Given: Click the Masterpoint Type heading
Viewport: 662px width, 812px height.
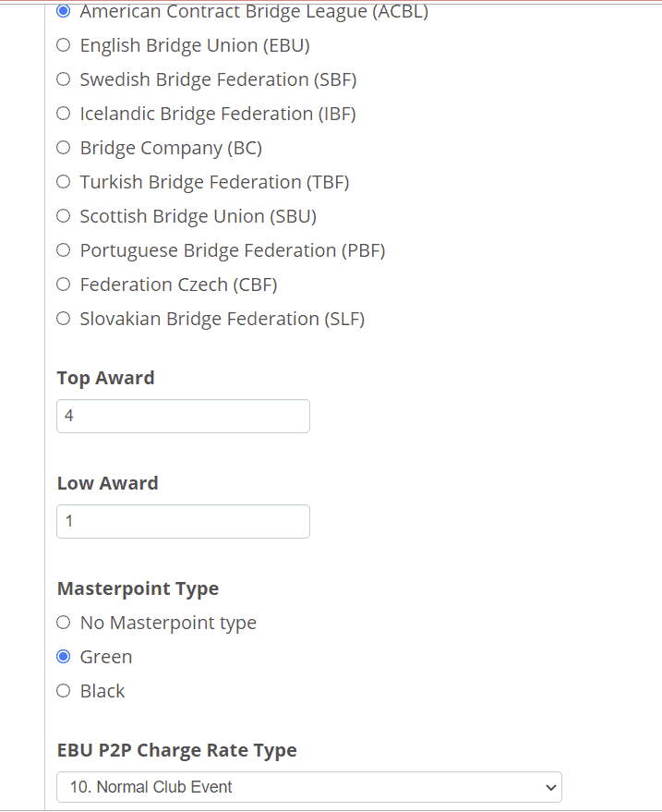Looking at the screenshot, I should (138, 588).
